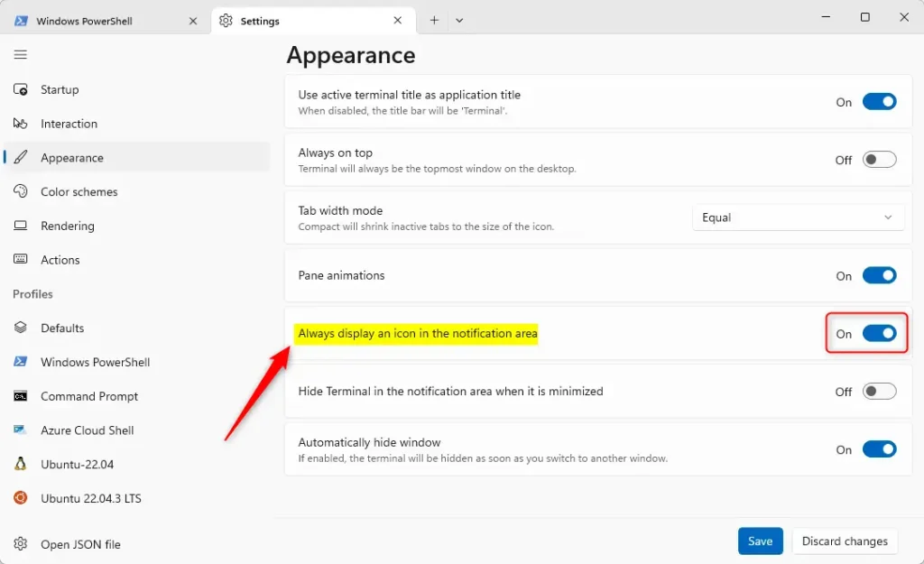Click the Rendering monitor icon
This screenshot has height=564, width=924.
tap(21, 226)
